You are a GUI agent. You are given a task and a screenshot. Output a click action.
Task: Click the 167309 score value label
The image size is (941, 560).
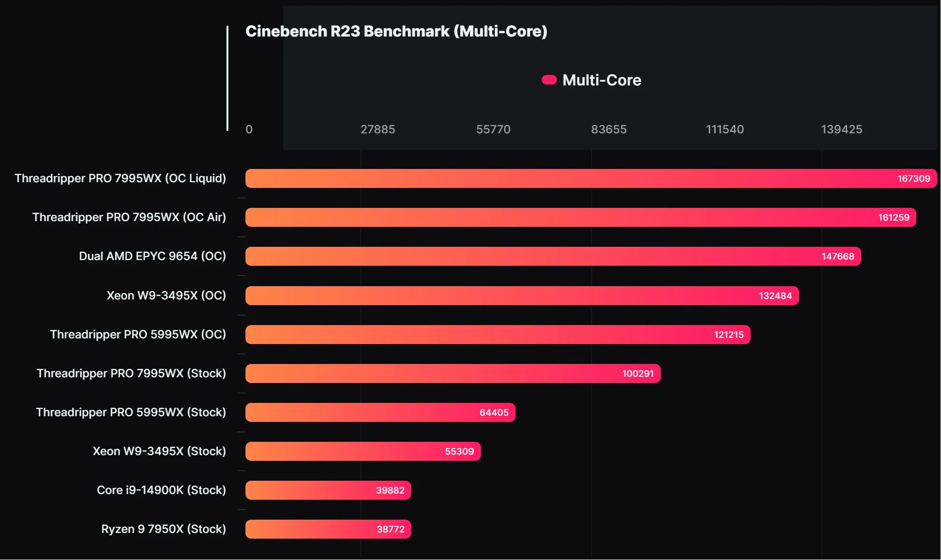pyautogui.click(x=913, y=179)
